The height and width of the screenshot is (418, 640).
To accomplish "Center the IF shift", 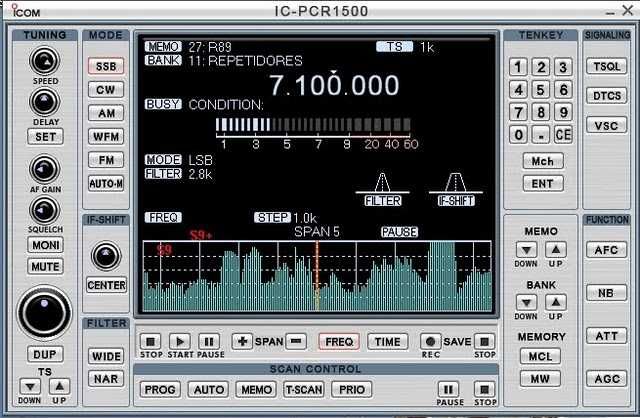I will (107, 285).
